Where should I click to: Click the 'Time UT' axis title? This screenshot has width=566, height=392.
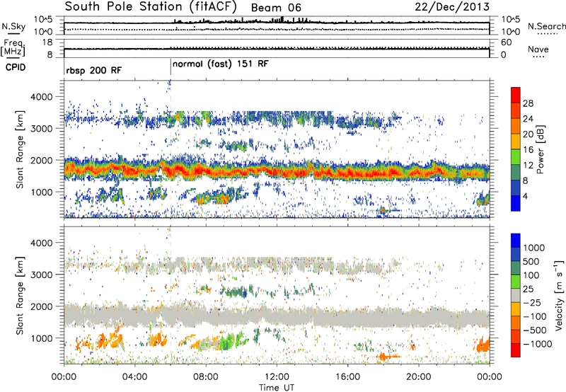[277, 388]
